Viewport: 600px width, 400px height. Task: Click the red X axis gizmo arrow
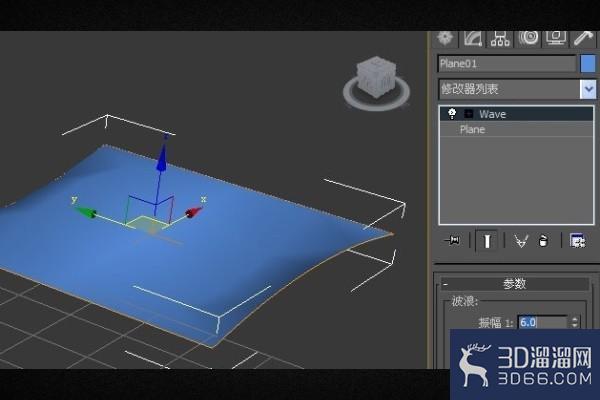(x=194, y=211)
